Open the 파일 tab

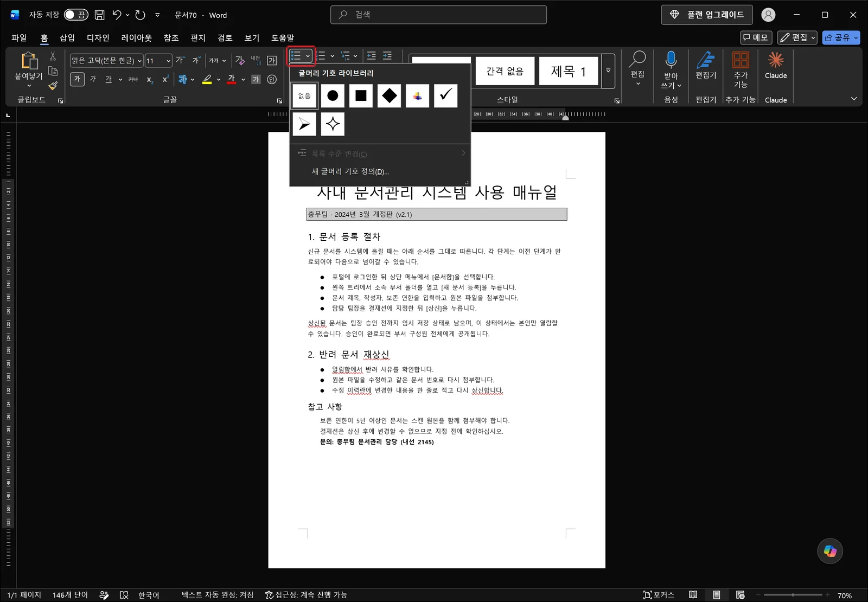click(19, 37)
